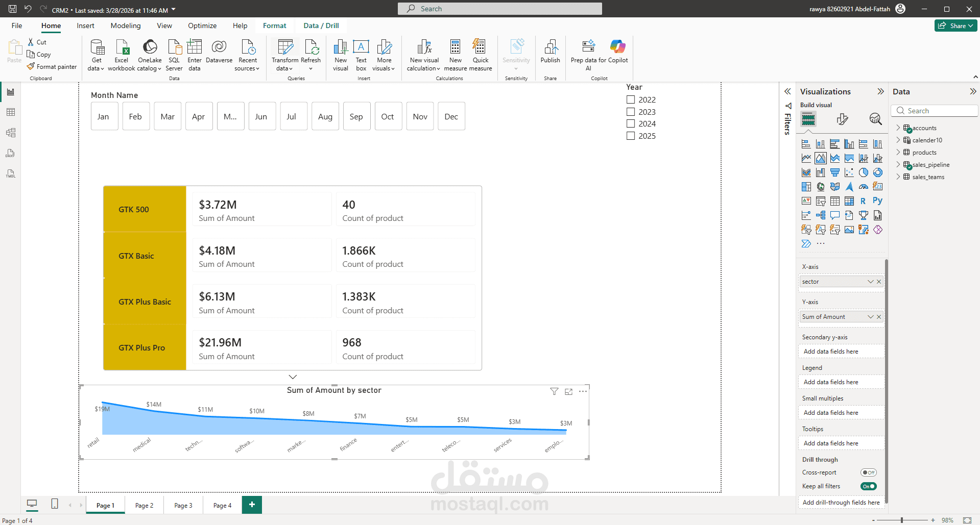Image resolution: width=980 pixels, height=525 pixels.
Task: Choose the waterfall chart visual
Action: pyautogui.click(x=821, y=172)
